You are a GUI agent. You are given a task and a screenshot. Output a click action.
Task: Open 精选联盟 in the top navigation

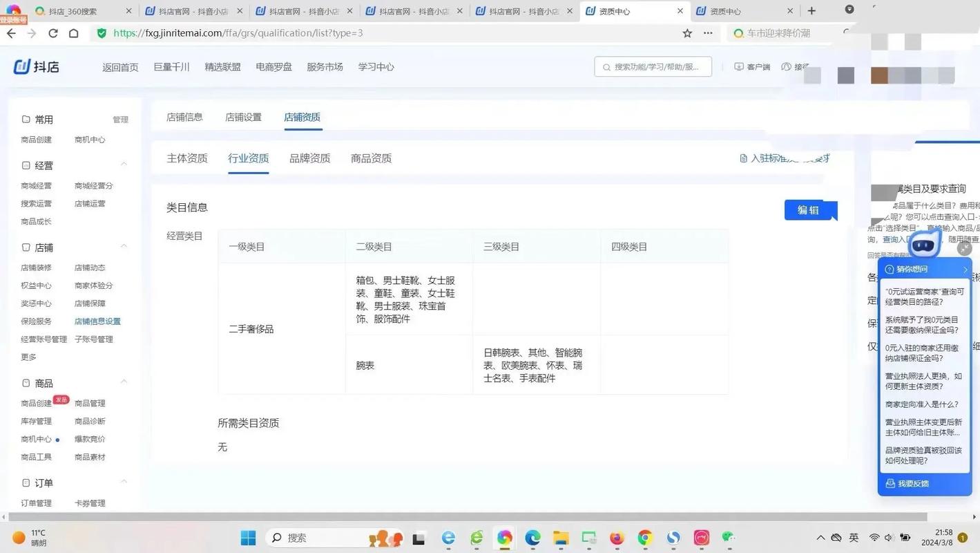pos(222,67)
